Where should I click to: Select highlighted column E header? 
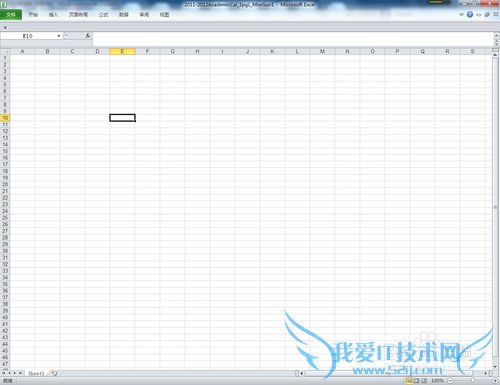[x=122, y=51]
